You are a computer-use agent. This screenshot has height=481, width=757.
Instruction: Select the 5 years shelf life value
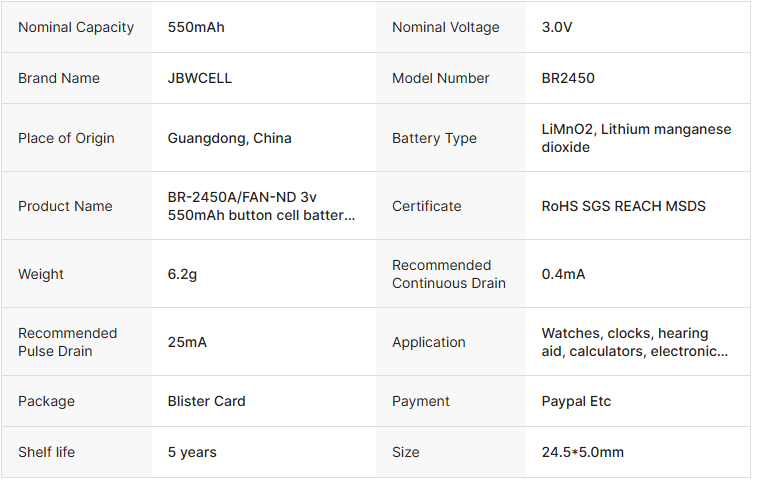(192, 452)
